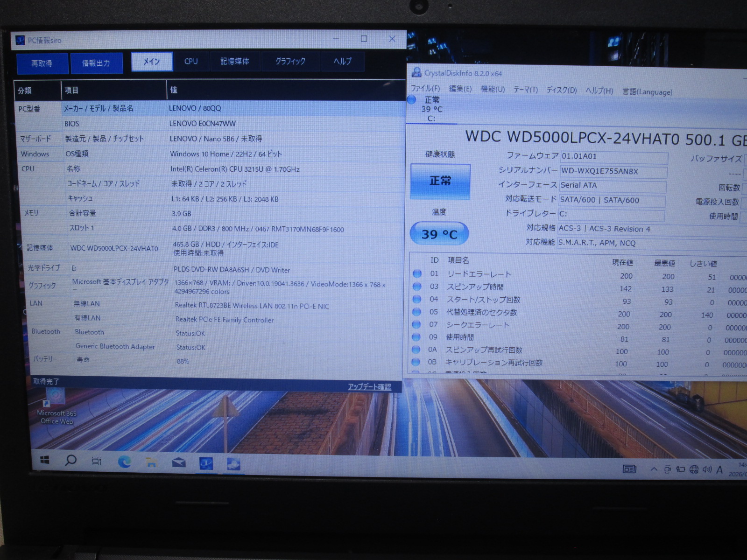The width and height of the screenshot is (747, 560).
Task: Expand hidden system tray icons chevron
Action: pyautogui.click(x=654, y=469)
